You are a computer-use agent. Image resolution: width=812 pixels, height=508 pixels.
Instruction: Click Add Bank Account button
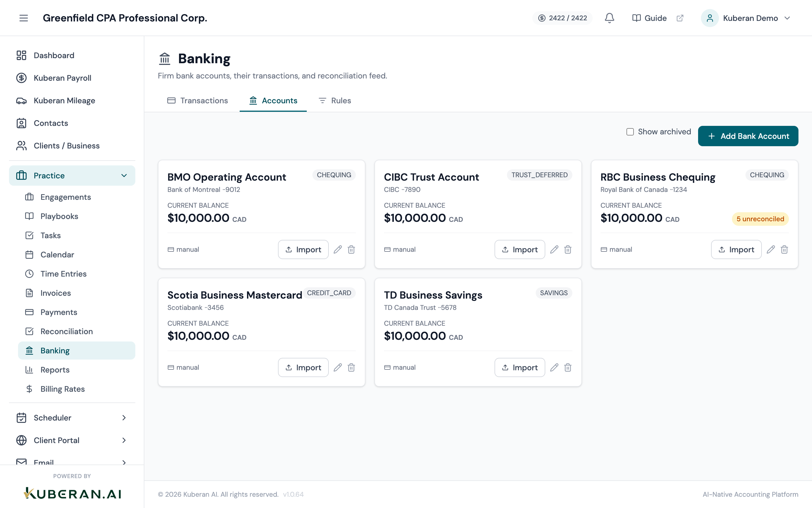tap(748, 136)
